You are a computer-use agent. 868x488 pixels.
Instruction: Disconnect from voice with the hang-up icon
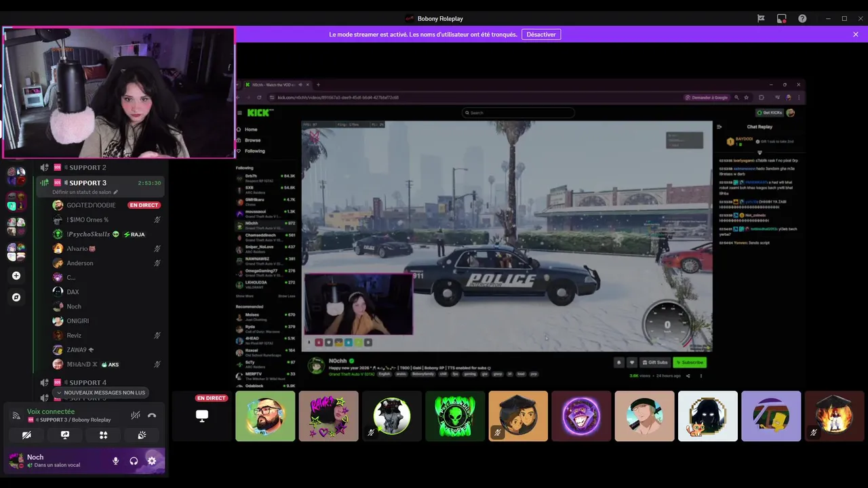[x=152, y=415]
